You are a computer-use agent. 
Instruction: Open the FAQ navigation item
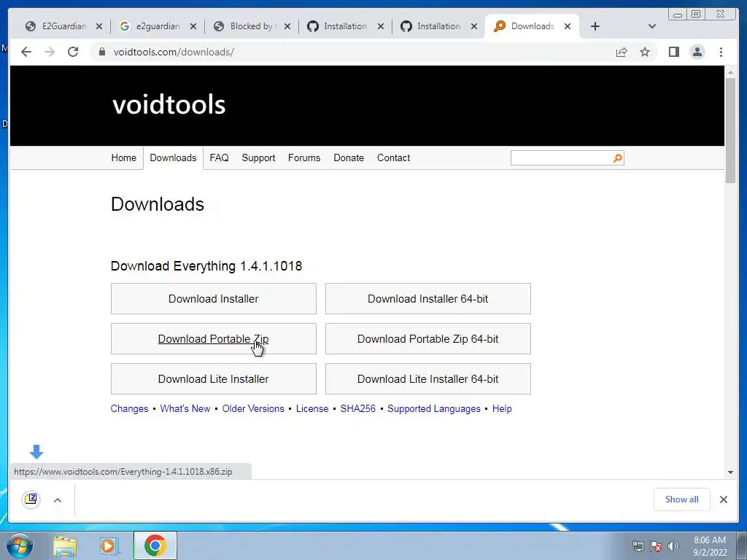pyautogui.click(x=219, y=157)
